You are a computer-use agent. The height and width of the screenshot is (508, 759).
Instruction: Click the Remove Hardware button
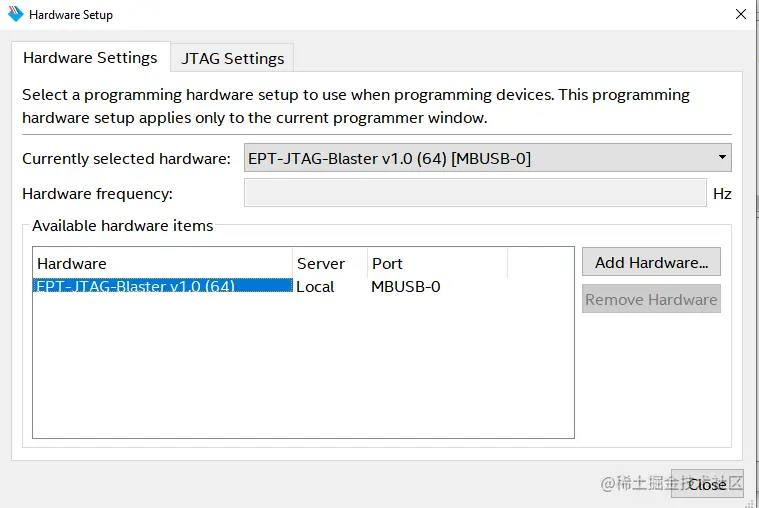(x=651, y=299)
